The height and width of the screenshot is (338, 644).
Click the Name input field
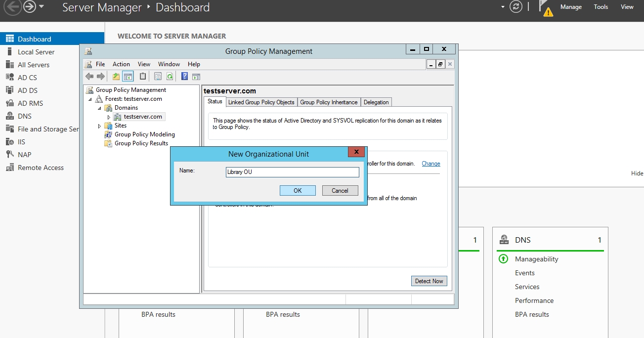click(292, 172)
